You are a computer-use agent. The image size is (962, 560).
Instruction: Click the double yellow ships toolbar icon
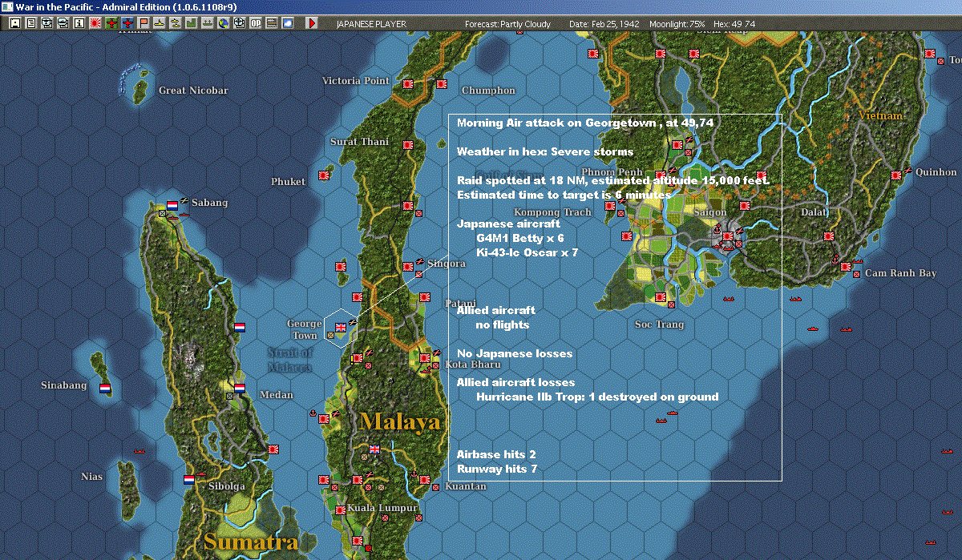click(x=175, y=23)
